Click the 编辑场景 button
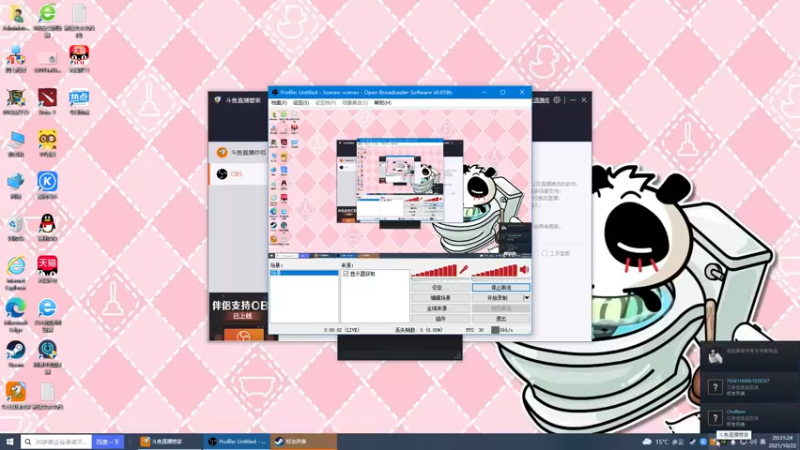 pos(440,297)
